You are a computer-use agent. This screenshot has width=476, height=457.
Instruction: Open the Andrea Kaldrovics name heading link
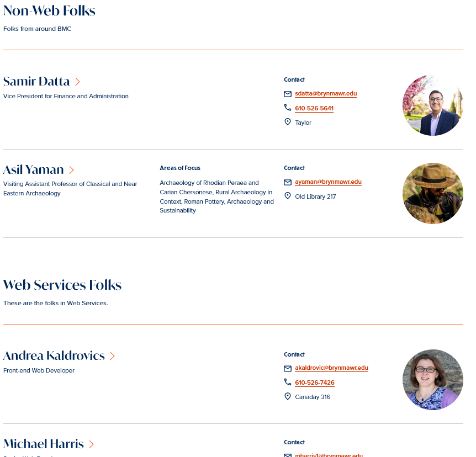pyautogui.click(x=54, y=355)
